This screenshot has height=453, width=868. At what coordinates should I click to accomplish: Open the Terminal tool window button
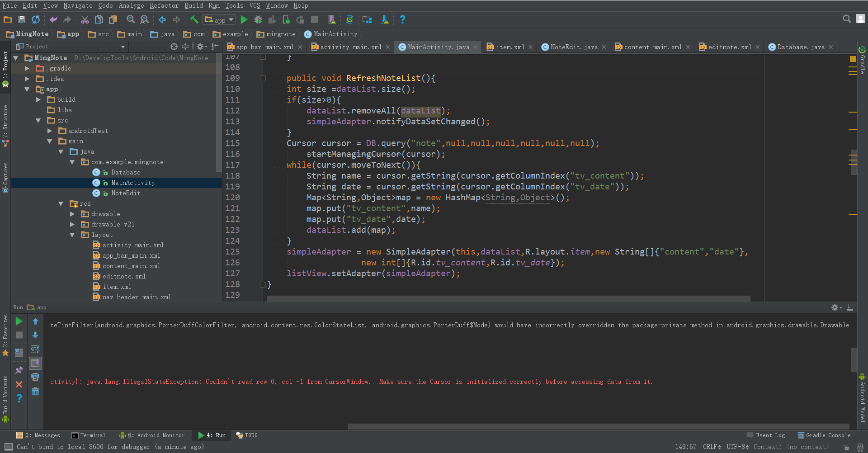[x=89, y=435]
